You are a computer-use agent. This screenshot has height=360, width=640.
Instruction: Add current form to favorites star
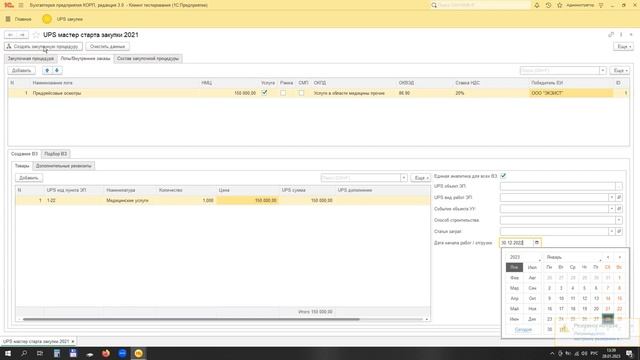tap(36, 35)
